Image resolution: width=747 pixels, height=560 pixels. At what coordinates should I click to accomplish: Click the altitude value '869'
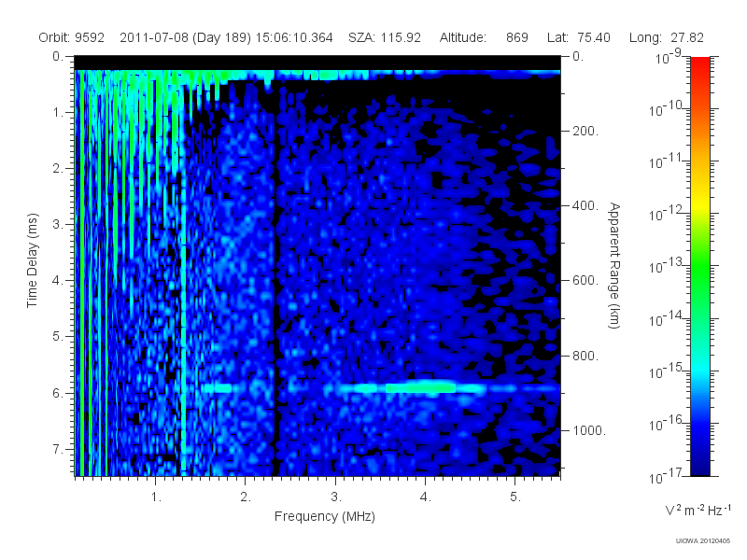[x=517, y=37]
